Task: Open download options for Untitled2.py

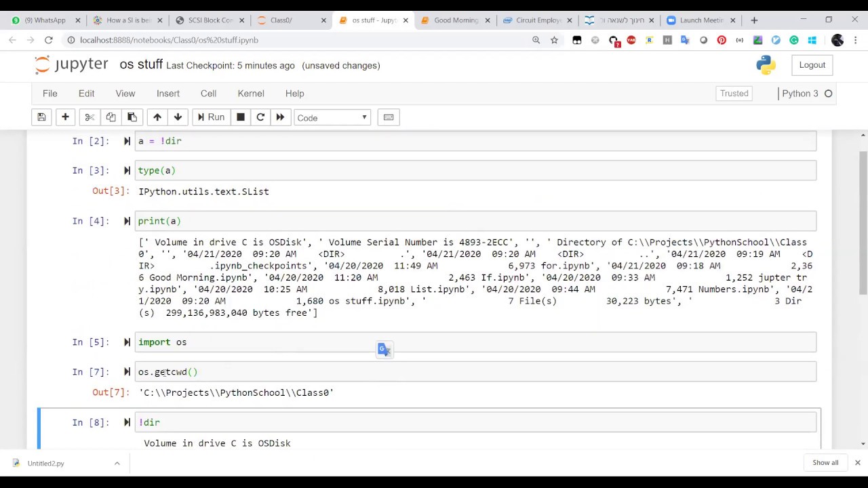Action: 117,463
